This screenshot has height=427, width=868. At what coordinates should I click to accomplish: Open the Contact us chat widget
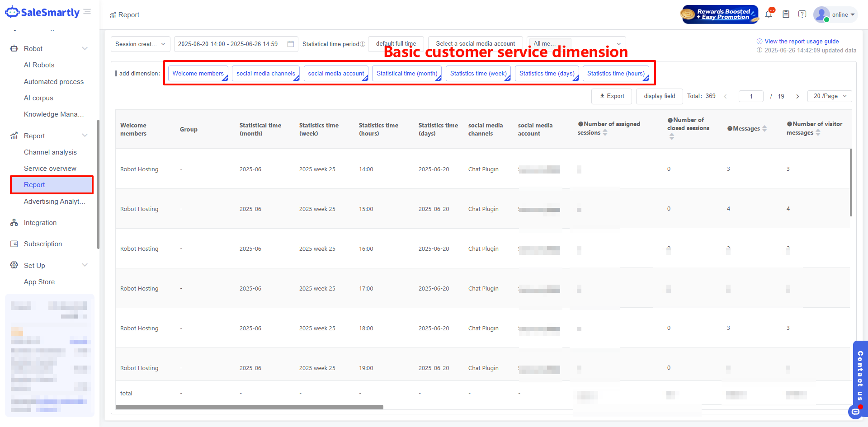coord(860,375)
